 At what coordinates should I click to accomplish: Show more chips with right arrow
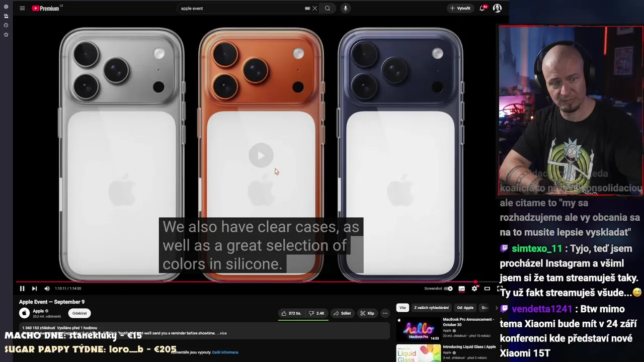pyautogui.click(x=496, y=308)
